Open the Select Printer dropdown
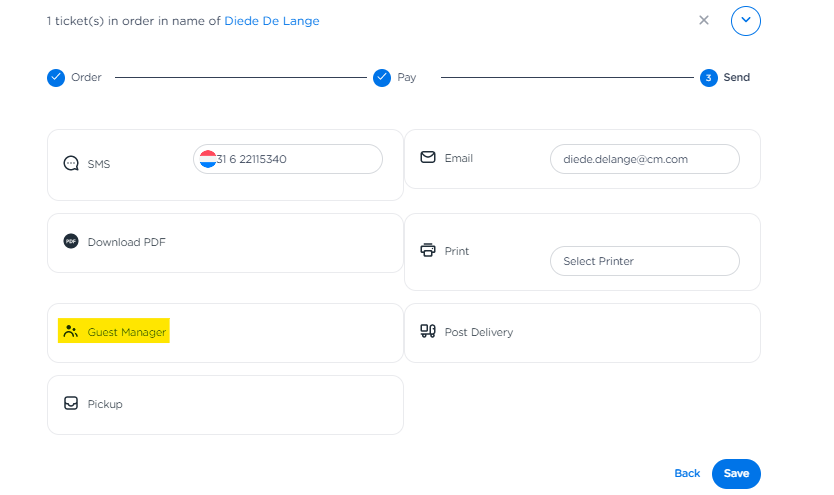The image size is (834, 495). click(x=644, y=261)
